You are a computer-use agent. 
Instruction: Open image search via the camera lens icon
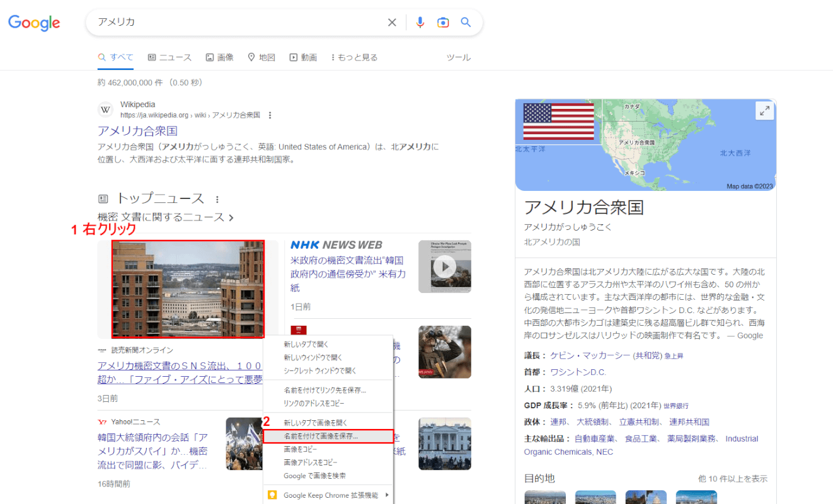443,23
